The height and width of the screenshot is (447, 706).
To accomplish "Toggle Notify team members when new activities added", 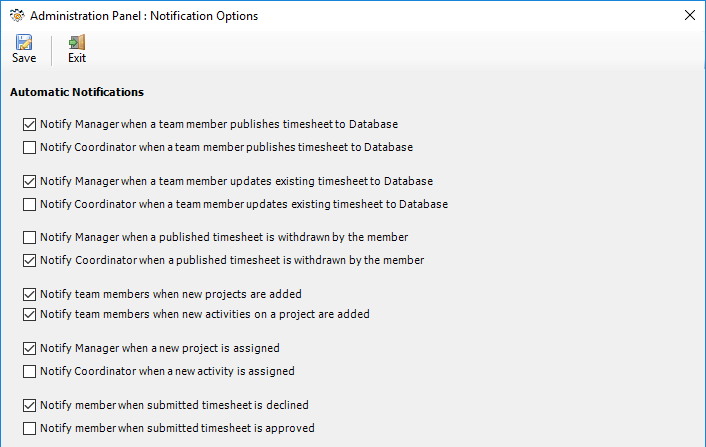I will point(29,314).
